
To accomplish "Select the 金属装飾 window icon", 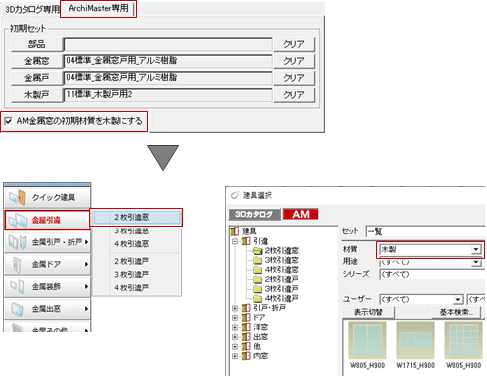I will coord(17,287).
